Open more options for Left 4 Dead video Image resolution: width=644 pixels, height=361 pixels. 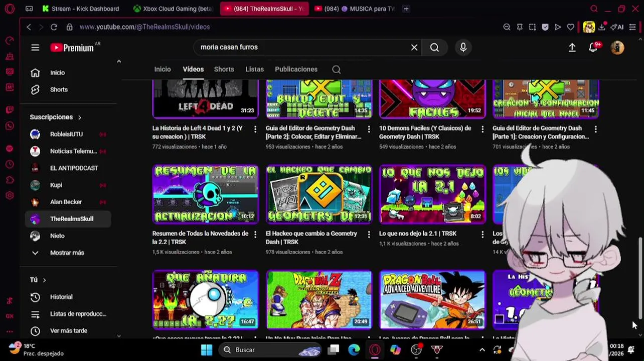[255, 129]
